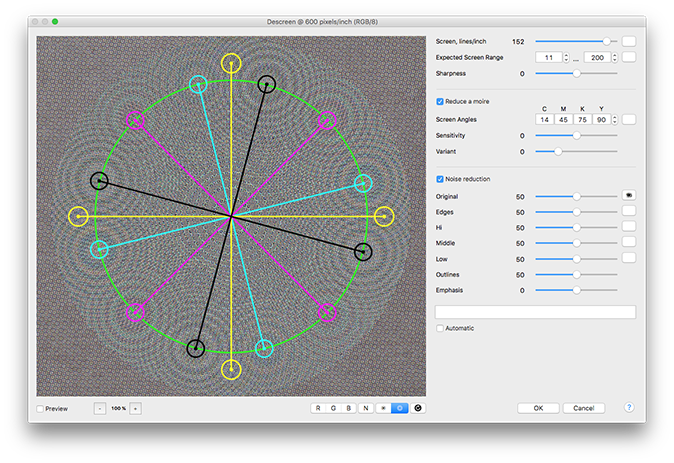Click the zoom out minus button
674x463 pixels.
(100, 408)
